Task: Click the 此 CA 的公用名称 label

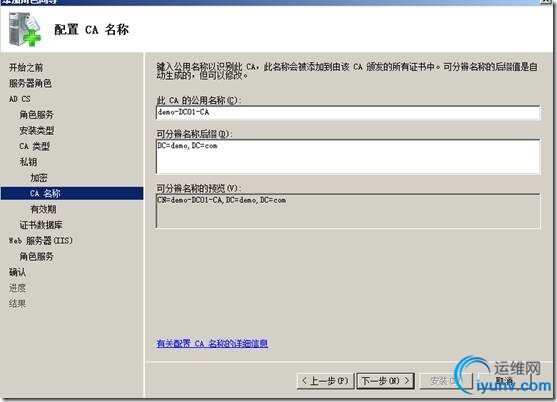Action: pos(199,100)
